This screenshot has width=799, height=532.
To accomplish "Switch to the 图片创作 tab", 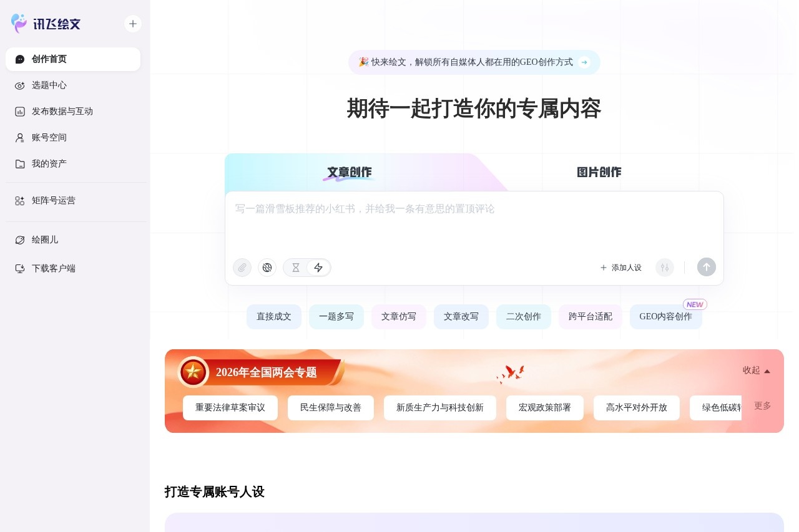I will point(599,172).
